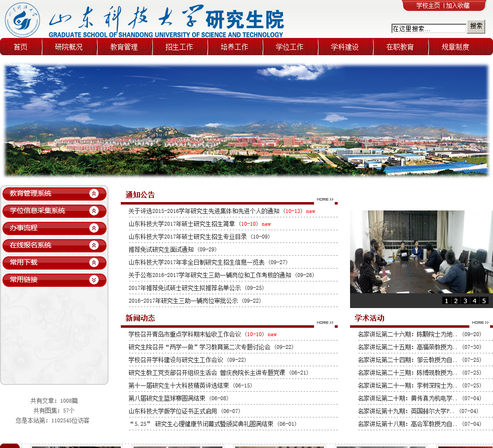Click the 加入收藏 link at top
Viewport: 493px width, 448px height.
pos(458,5)
